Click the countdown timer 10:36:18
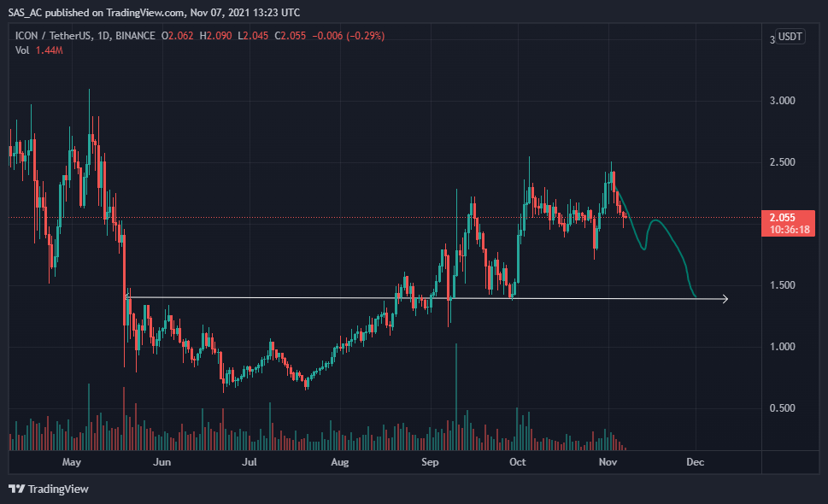This screenshot has width=828, height=504. tap(790, 230)
